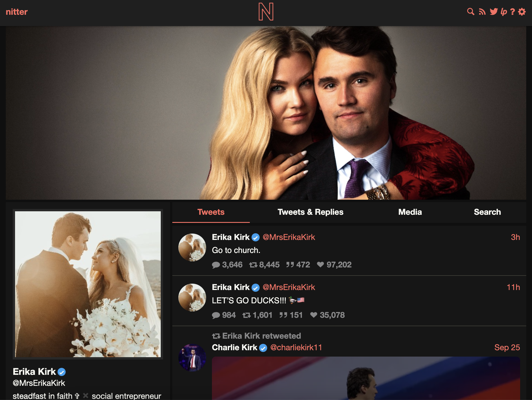Click the nitter home link
The image size is (532, 400).
pos(17,12)
